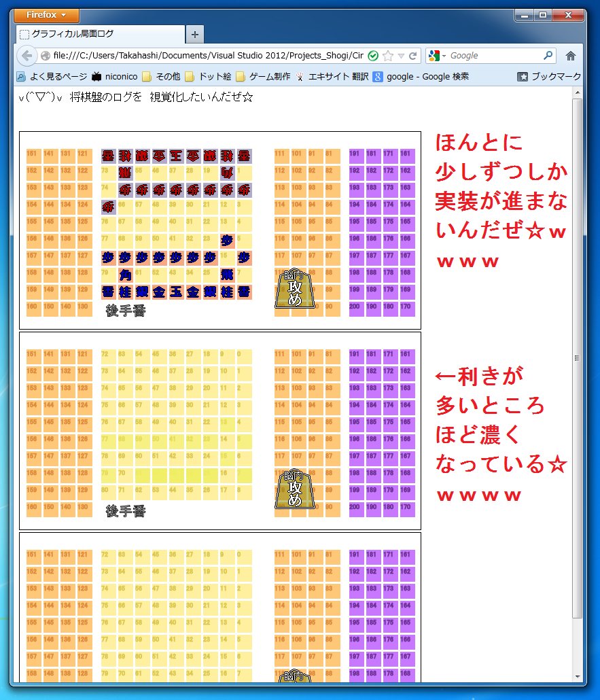Click purple cell 200 on the first board
The height and width of the screenshot is (700, 600).
tap(356, 309)
